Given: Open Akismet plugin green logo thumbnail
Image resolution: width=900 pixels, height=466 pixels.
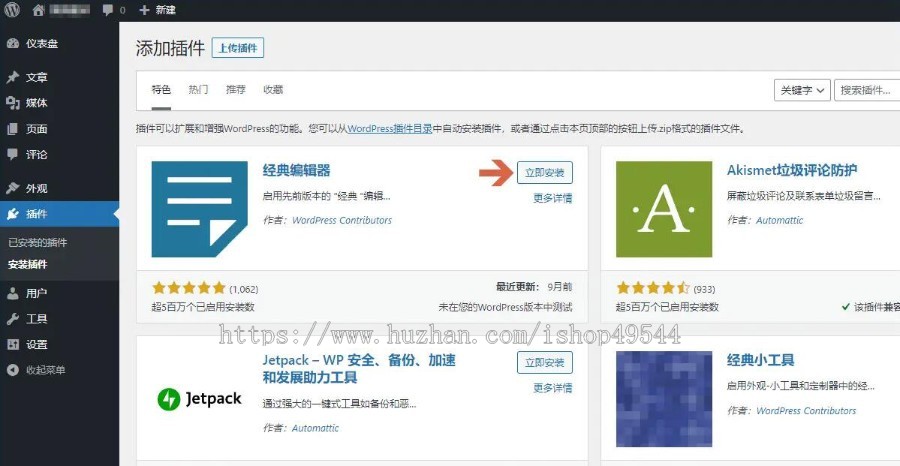Looking at the screenshot, I should (664, 209).
